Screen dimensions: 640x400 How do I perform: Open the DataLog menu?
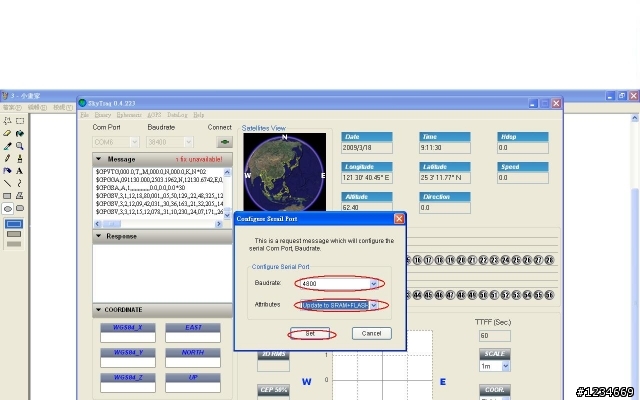[x=177, y=115]
